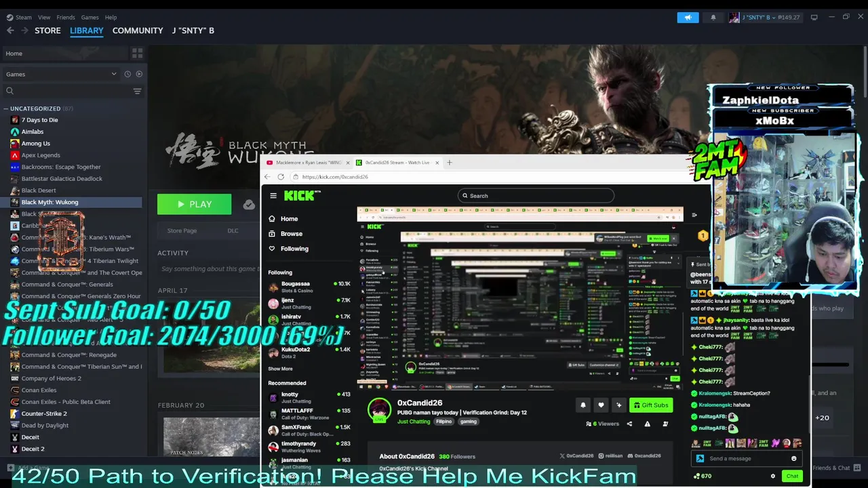Go forward using Steam's forward arrow
This screenshot has height=488, width=868.
(24, 30)
